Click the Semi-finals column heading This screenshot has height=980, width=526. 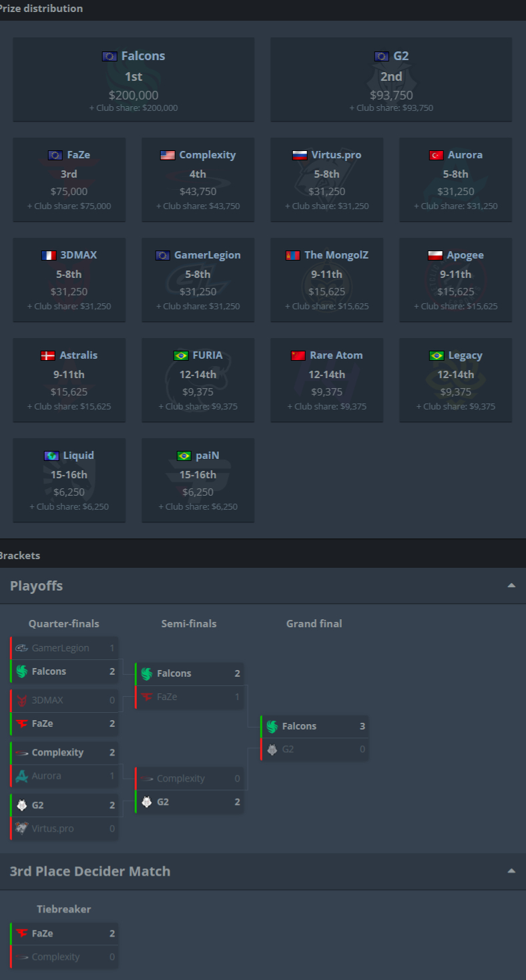(x=189, y=623)
